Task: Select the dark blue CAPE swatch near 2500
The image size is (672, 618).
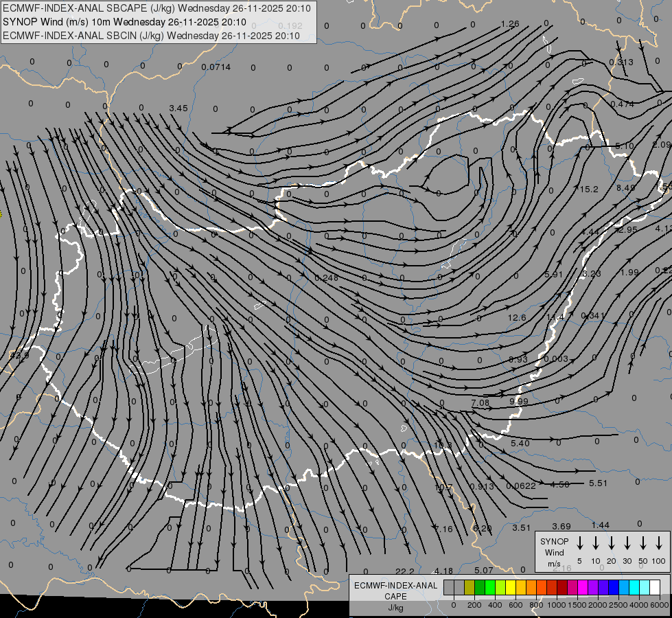Action: 614,587
